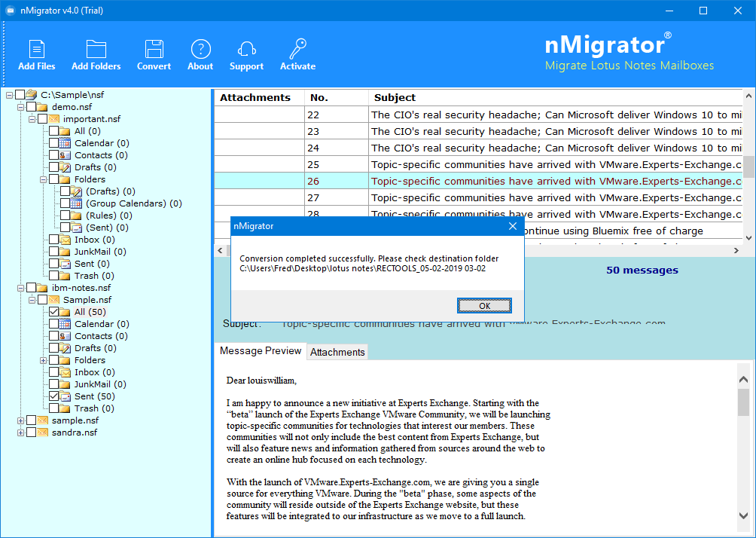Viewport: 756px width, 538px height.
Task: Click the Activate key icon
Action: point(298,49)
